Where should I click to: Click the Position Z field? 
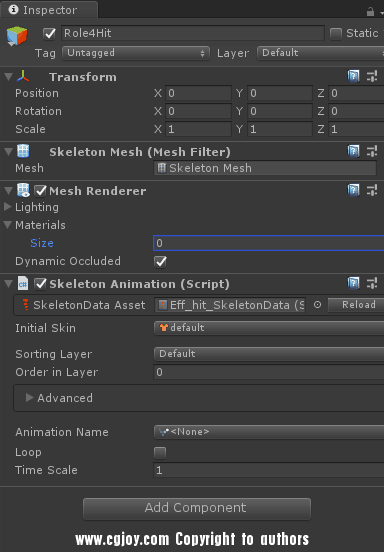(356, 93)
